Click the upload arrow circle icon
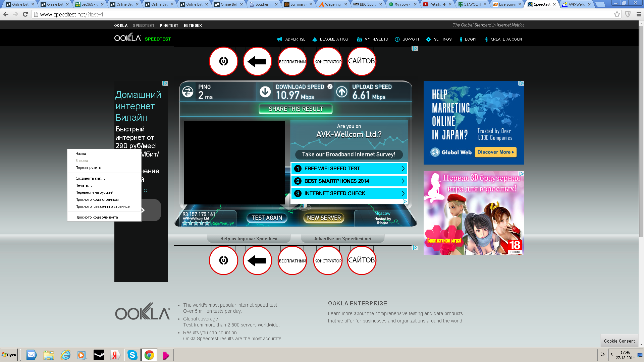644x362 pixels. click(x=342, y=92)
